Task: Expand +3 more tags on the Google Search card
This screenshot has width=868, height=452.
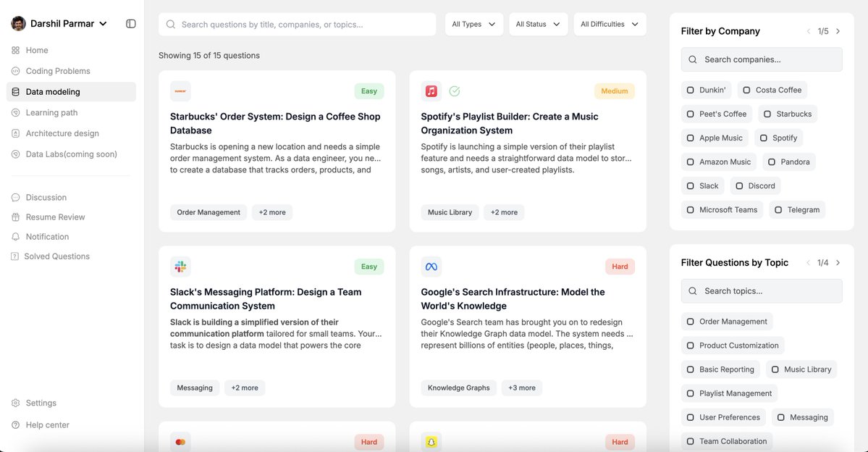Action: click(x=522, y=388)
